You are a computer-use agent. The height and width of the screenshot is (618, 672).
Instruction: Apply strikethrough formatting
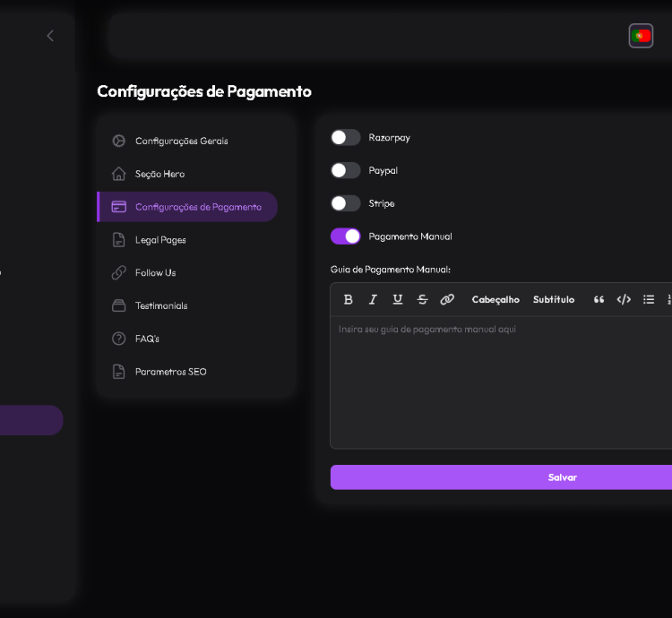[x=423, y=299]
